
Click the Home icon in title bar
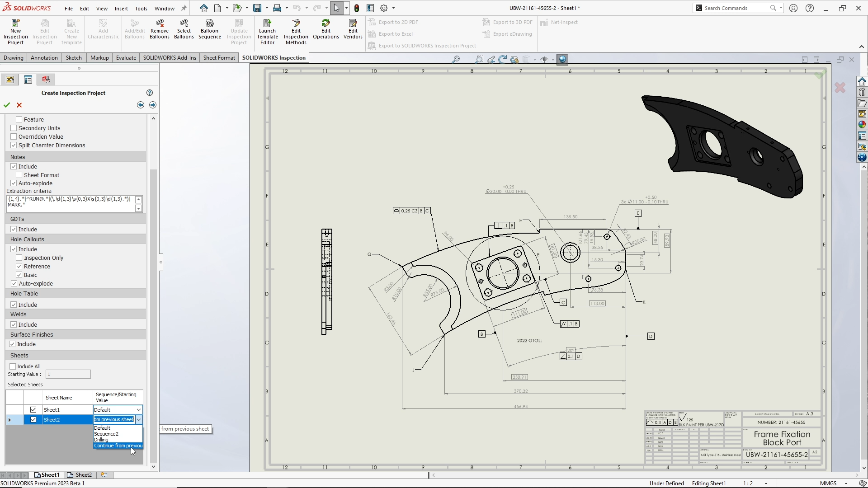click(x=204, y=8)
